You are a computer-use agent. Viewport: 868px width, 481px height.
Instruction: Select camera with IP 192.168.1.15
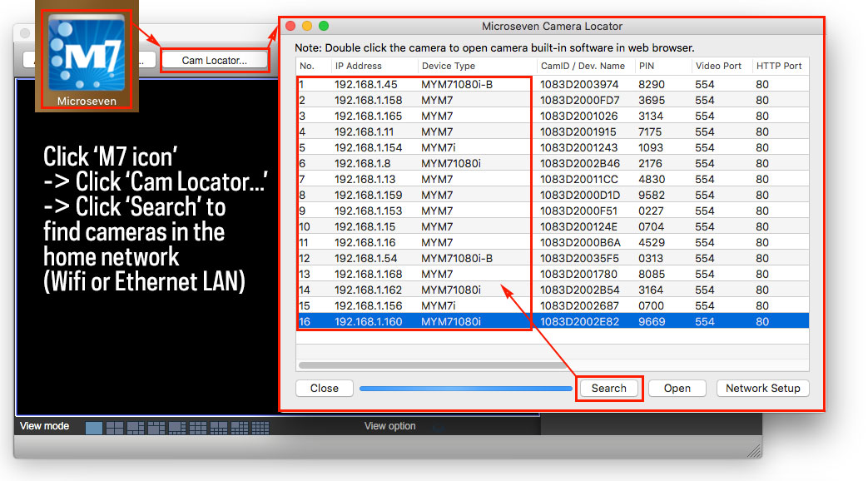pyautogui.click(x=365, y=227)
